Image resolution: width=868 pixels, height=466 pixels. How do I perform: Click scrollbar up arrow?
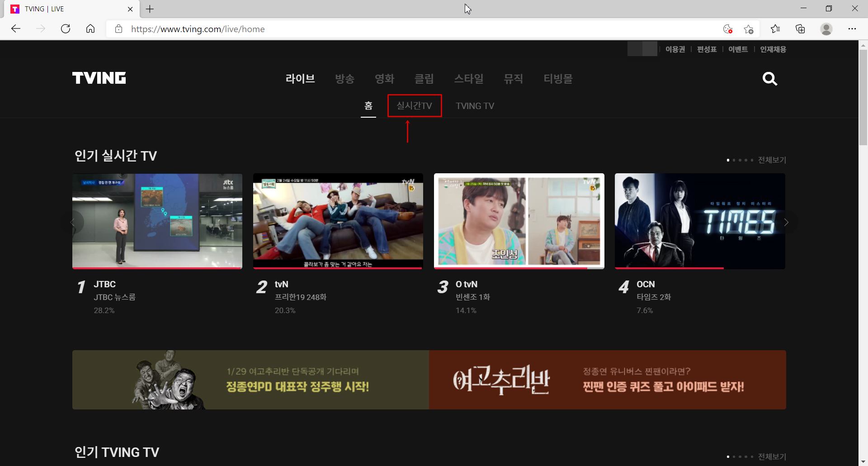coord(863,45)
